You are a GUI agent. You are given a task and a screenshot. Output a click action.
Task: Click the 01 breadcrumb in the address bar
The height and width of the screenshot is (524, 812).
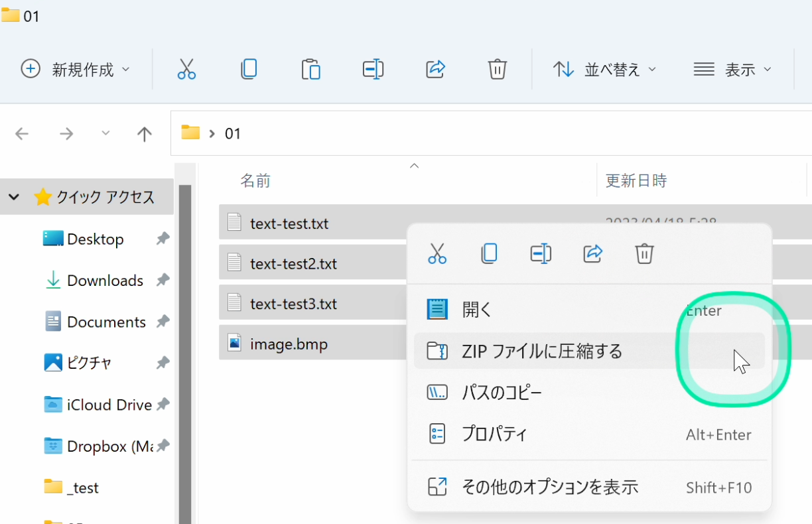tap(232, 133)
